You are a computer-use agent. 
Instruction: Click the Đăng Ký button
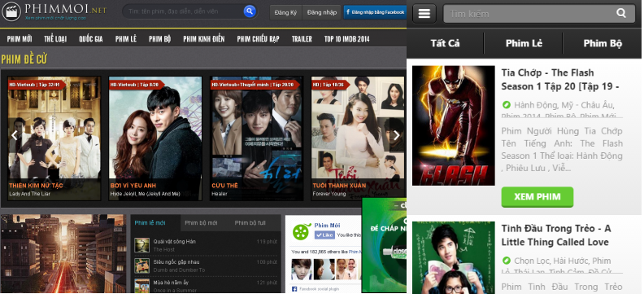click(285, 12)
